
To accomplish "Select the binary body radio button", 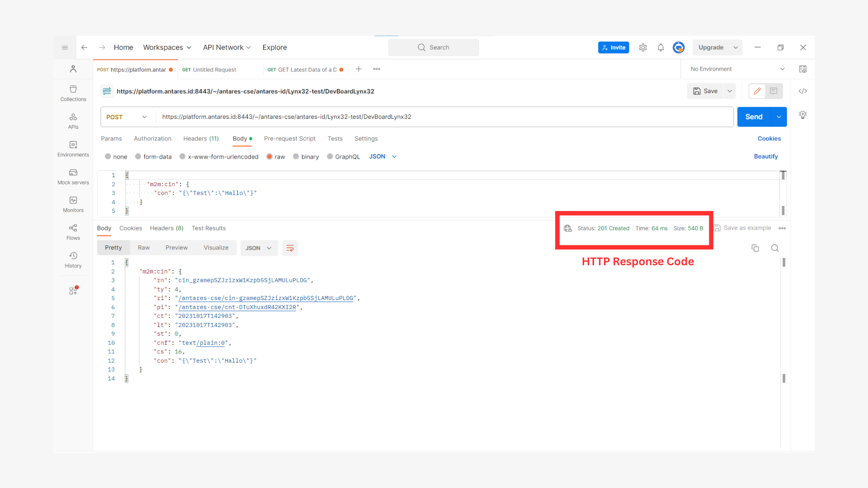I will click(296, 157).
